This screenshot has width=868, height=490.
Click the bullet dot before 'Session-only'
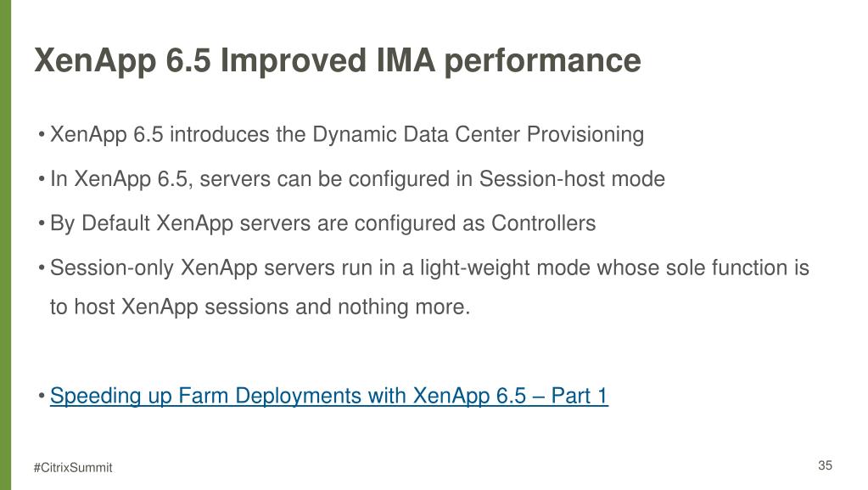42,268
